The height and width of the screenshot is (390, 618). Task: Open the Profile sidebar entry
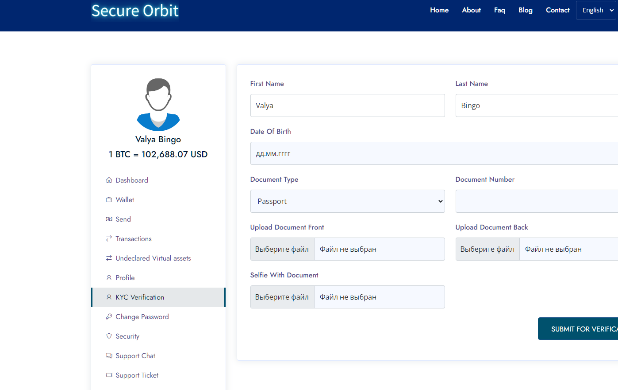pos(158,278)
